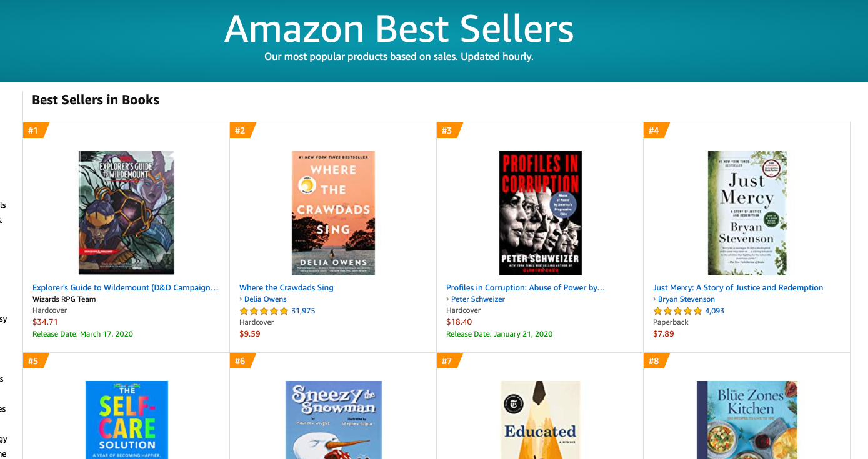
Task: View 31,975 reviews for Crawdads
Action: 303,311
